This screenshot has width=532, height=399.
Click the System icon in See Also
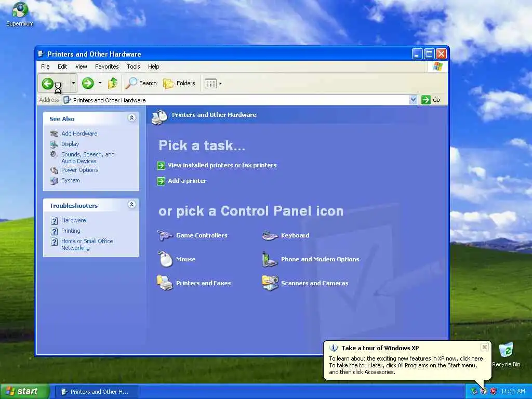(x=54, y=180)
